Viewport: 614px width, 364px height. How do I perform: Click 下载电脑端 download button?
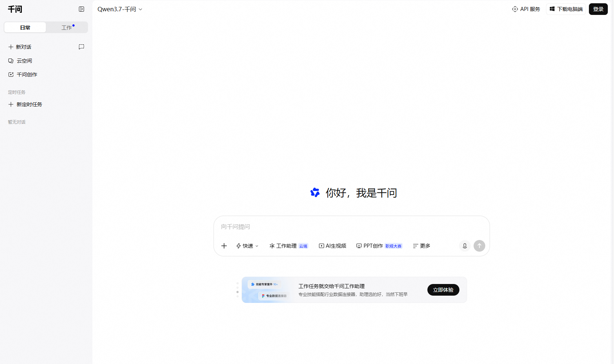(x=566, y=9)
